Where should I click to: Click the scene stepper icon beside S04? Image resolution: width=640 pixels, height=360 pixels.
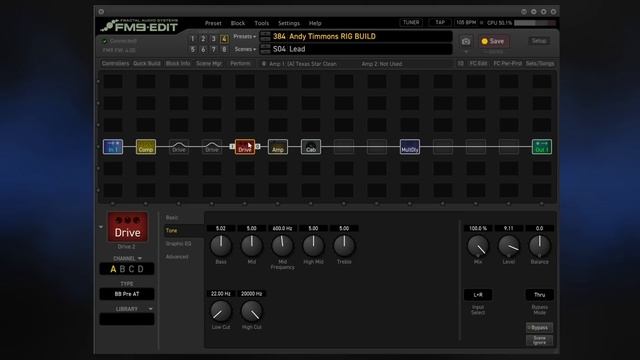[265, 49]
